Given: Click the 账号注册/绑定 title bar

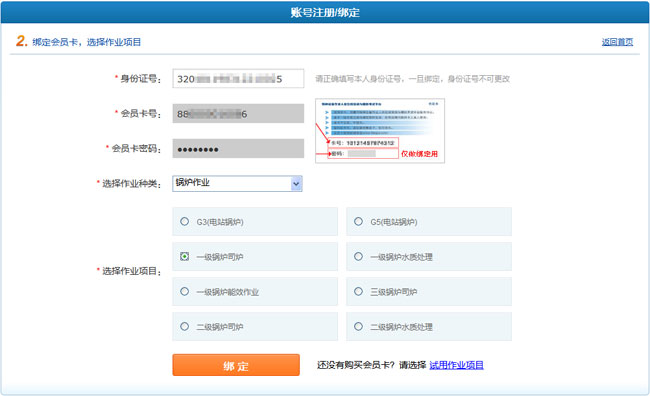Looking at the screenshot, I should coord(325,12).
